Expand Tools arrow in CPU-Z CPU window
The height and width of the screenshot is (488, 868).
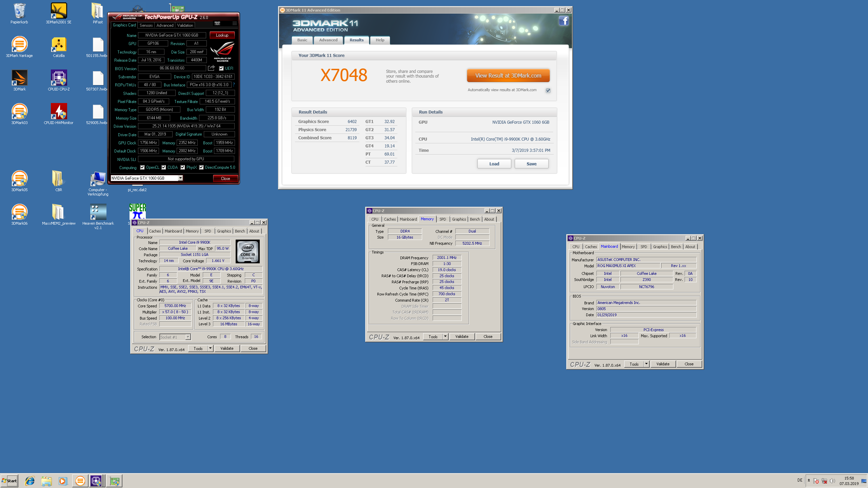[210, 348]
